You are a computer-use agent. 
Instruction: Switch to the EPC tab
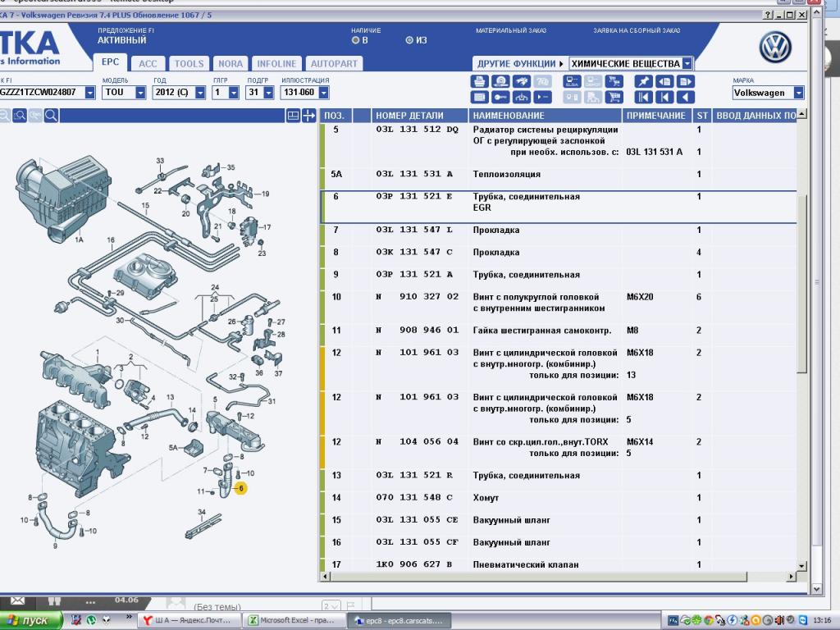(x=111, y=62)
